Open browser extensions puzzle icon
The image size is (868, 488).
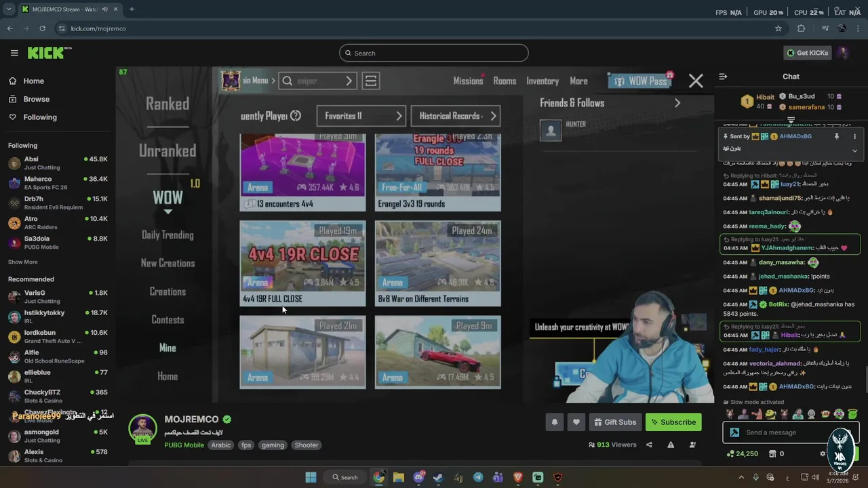(x=802, y=28)
